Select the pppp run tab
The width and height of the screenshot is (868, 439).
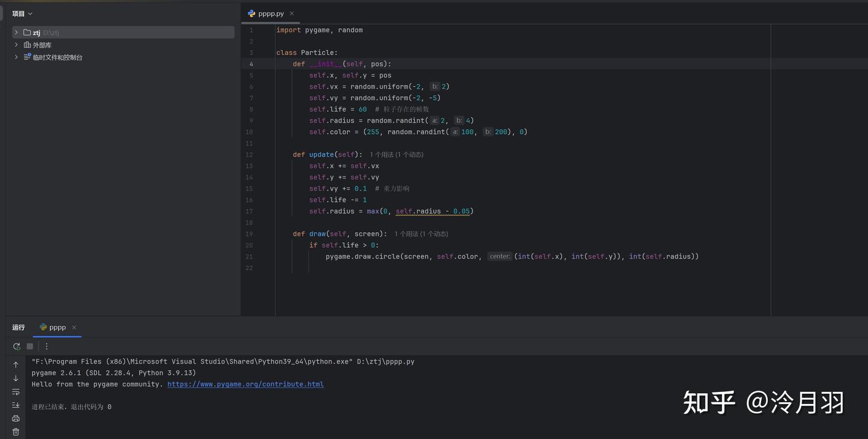point(57,327)
